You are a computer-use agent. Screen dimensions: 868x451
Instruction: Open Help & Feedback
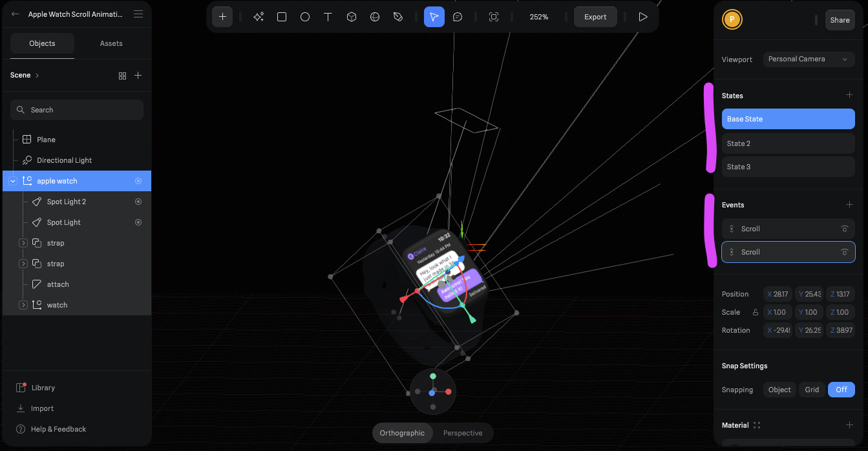pos(58,429)
